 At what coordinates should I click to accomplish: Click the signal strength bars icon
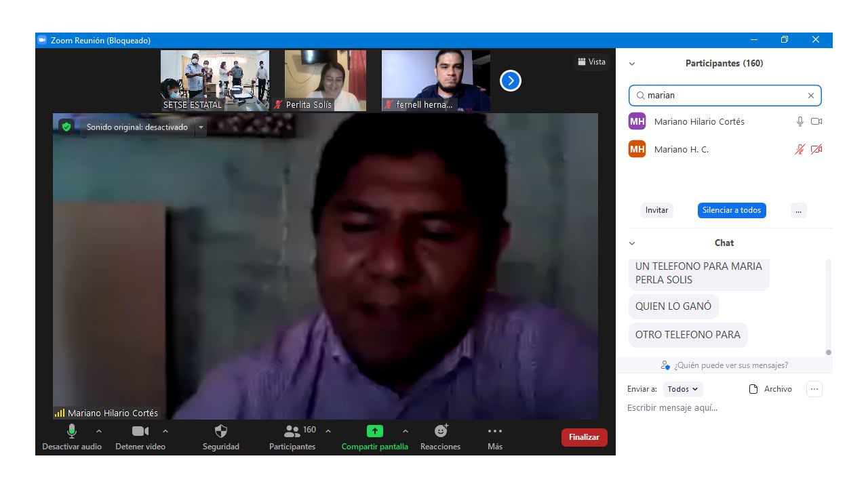tap(60, 413)
